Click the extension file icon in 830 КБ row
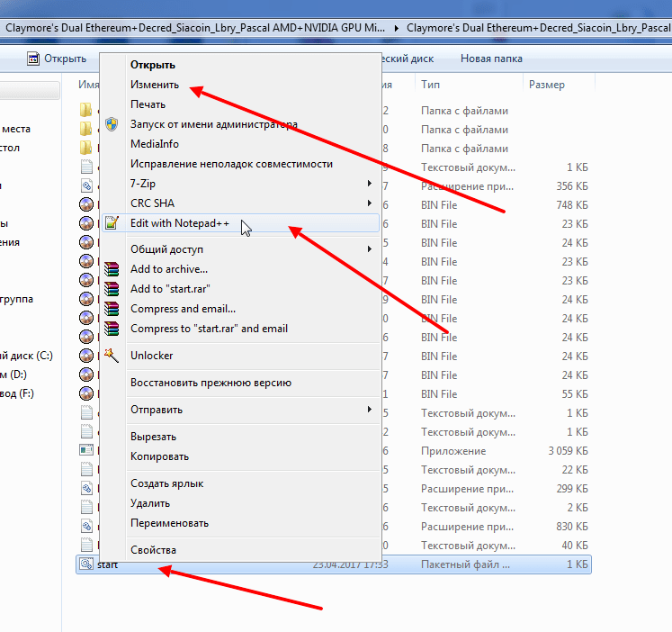Image resolution: width=672 pixels, height=632 pixels. tap(86, 526)
